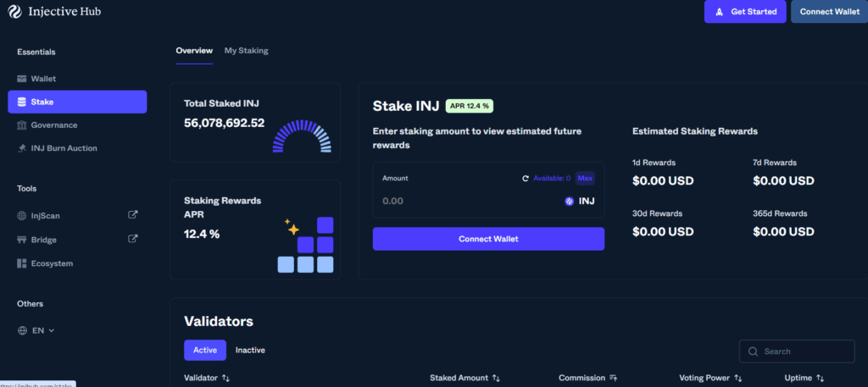
Task: Click the Estimated Staking Rewards heading
Action: (695, 131)
